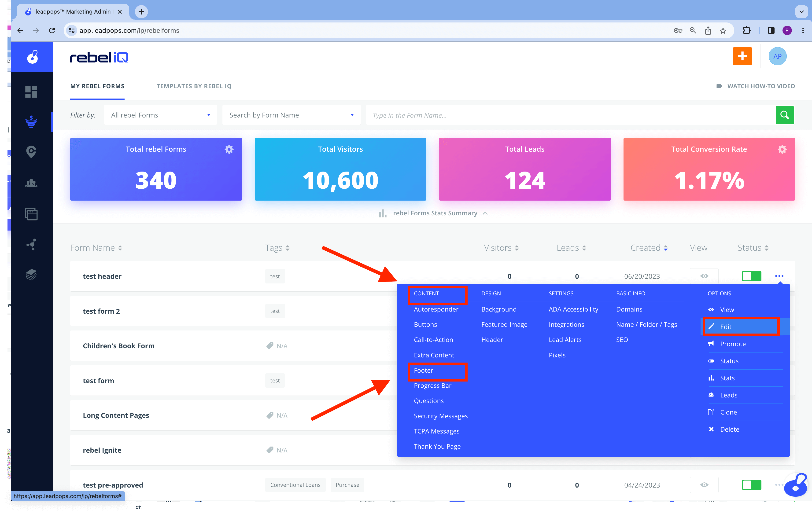
Task: Open three-dots menu for test header row
Action: coord(779,276)
